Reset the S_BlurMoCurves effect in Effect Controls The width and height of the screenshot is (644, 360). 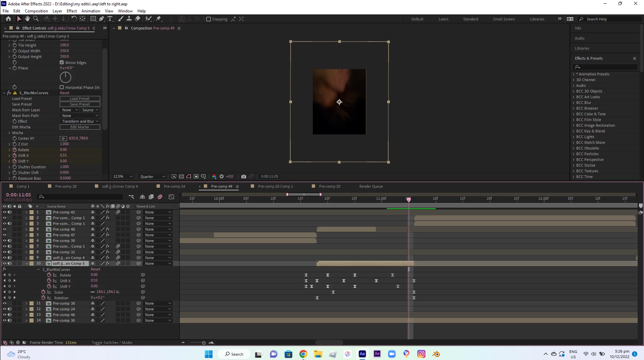point(65,93)
